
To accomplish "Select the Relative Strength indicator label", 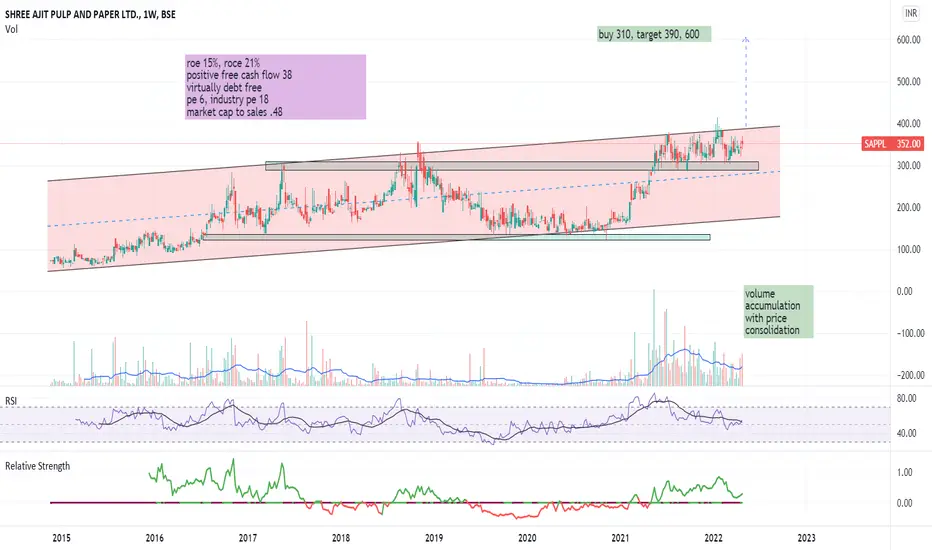I will [x=37, y=466].
